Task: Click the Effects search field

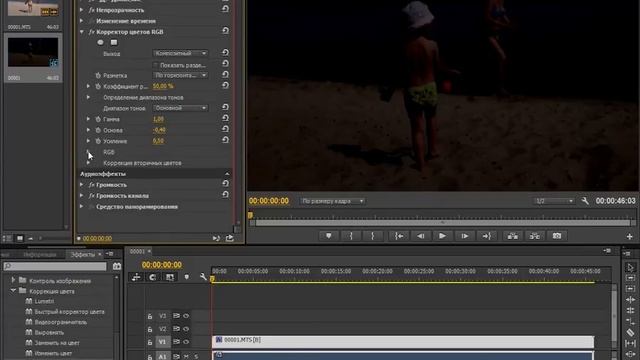Action: click(x=55, y=266)
